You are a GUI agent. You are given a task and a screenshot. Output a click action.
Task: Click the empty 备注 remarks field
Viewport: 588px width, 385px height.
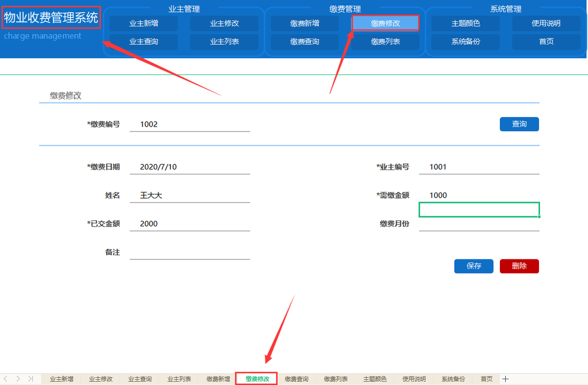[190, 252]
